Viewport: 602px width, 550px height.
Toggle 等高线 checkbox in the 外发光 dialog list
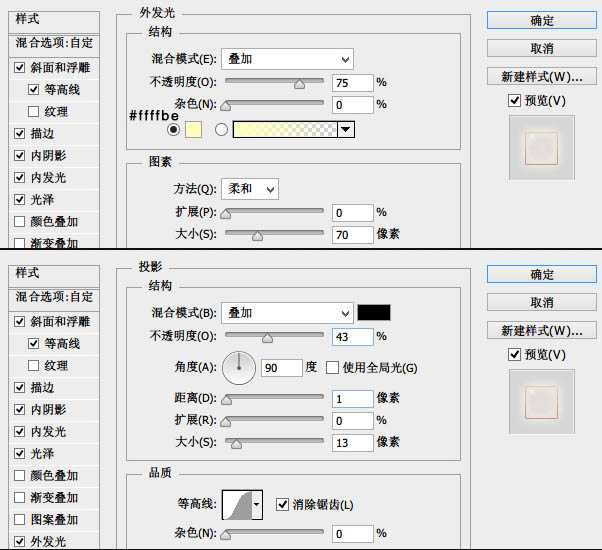tap(33, 89)
